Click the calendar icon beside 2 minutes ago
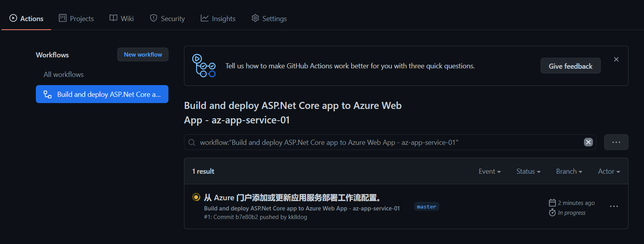Screen dimensions: 644x244 point(552,203)
